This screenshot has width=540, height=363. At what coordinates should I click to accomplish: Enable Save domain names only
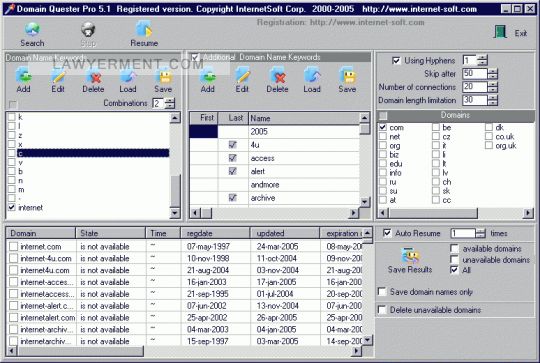pyautogui.click(x=382, y=292)
